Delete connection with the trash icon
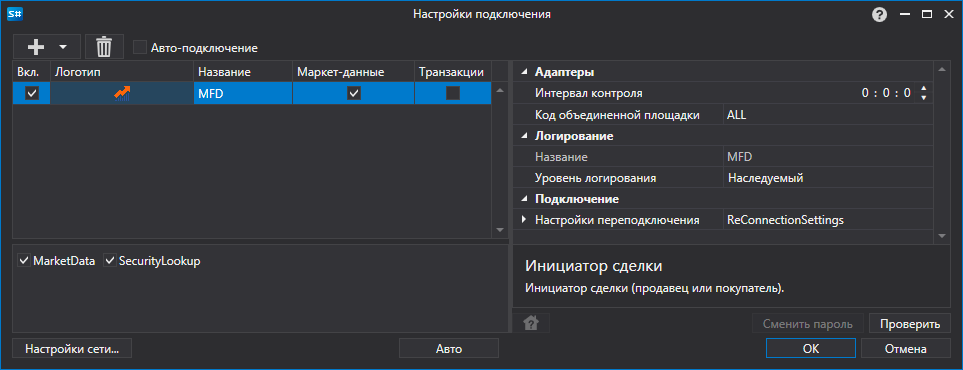This screenshot has width=963, height=370. point(104,47)
